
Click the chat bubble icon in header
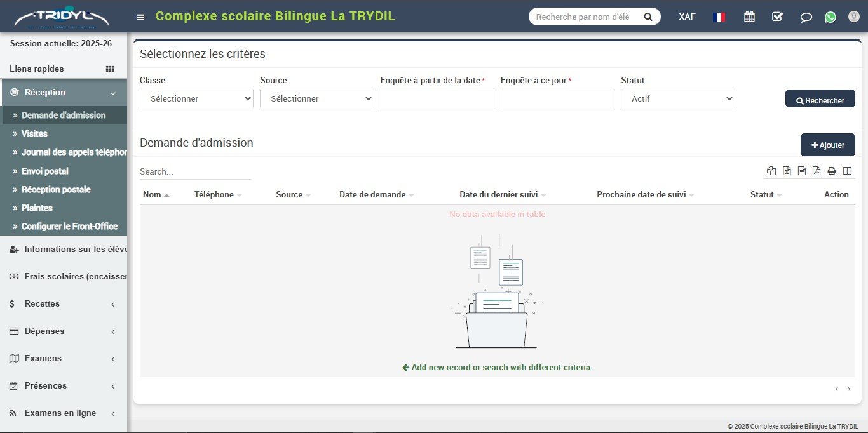806,17
